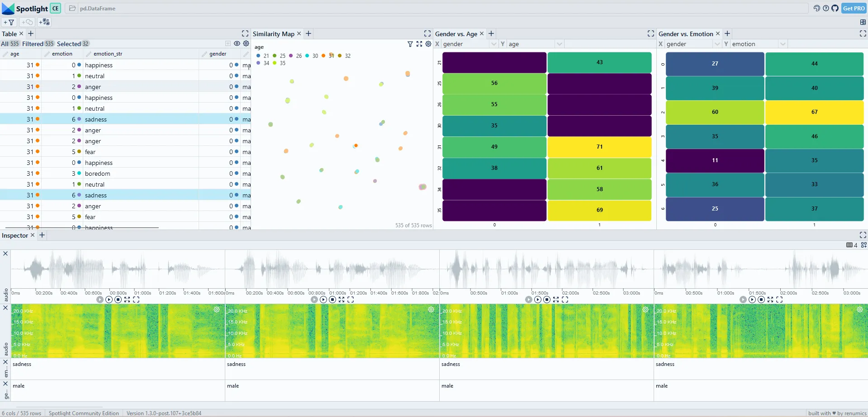The image size is (868, 417).
Task: Toggle table column visibility eye icon
Action: click(x=237, y=43)
